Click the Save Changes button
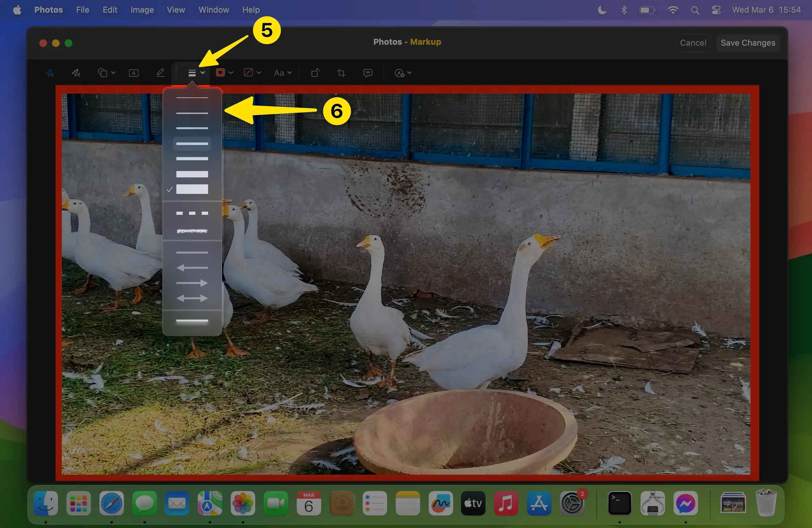 tap(748, 43)
